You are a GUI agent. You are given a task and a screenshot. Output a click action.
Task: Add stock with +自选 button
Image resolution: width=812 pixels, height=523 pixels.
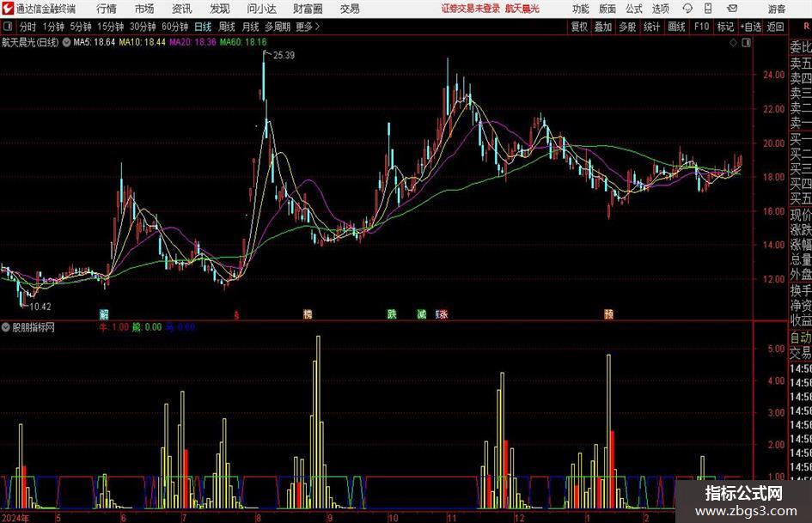[751, 27]
